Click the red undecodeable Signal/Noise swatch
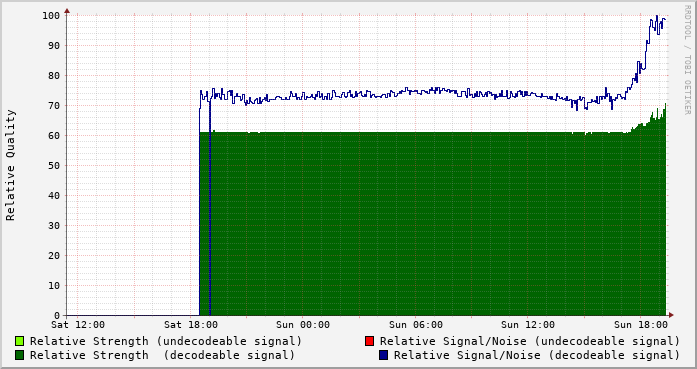 [x=369, y=341]
